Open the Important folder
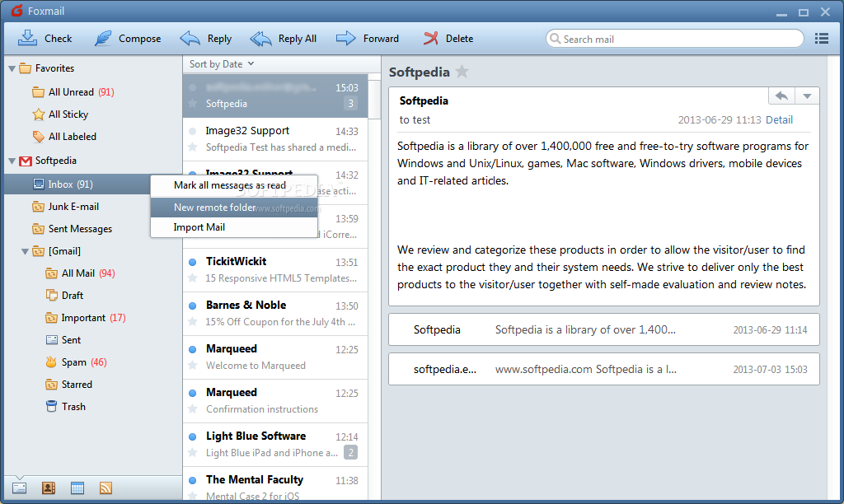 85,318
